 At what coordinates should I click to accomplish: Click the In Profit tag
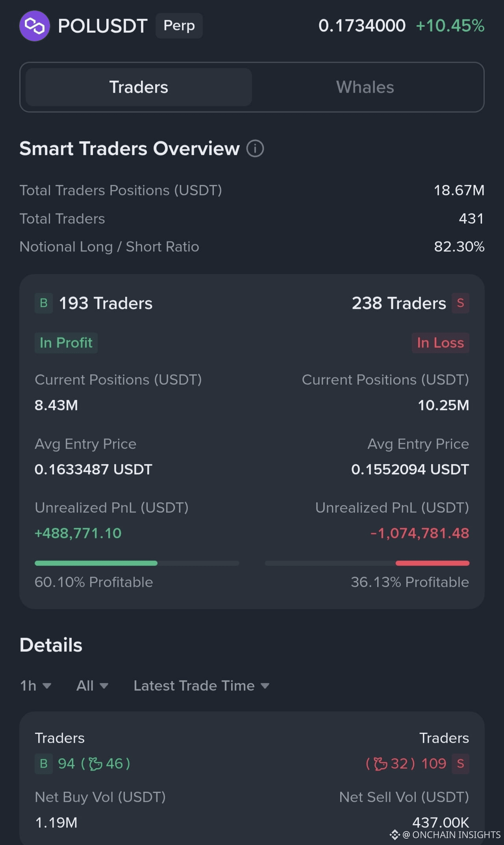[66, 343]
